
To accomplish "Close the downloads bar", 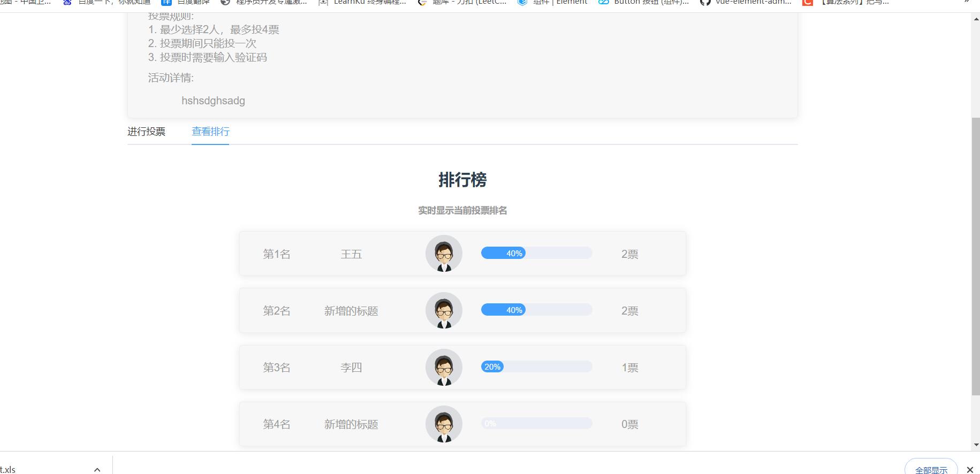I will point(970,469).
